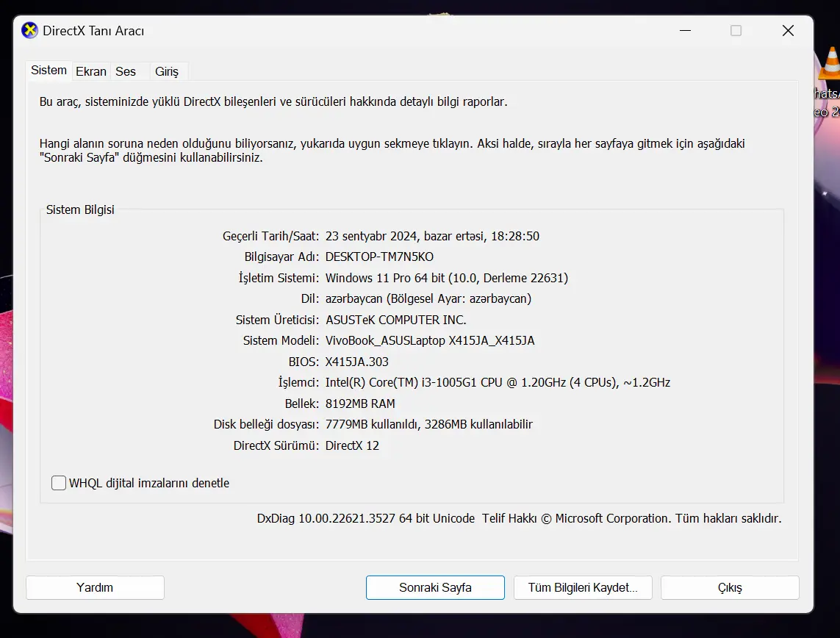Click the DirectX icon in the title bar
This screenshot has height=638, width=840.
click(x=29, y=31)
